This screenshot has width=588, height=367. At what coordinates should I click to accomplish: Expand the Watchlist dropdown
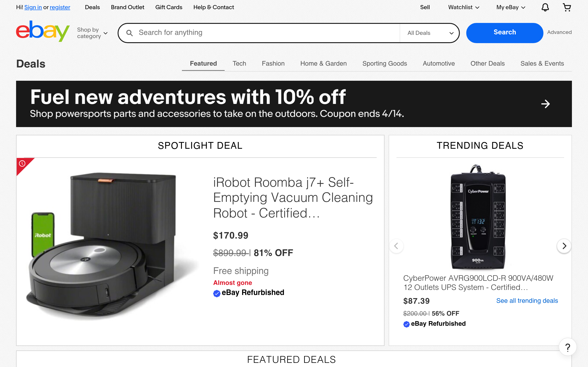point(463,7)
